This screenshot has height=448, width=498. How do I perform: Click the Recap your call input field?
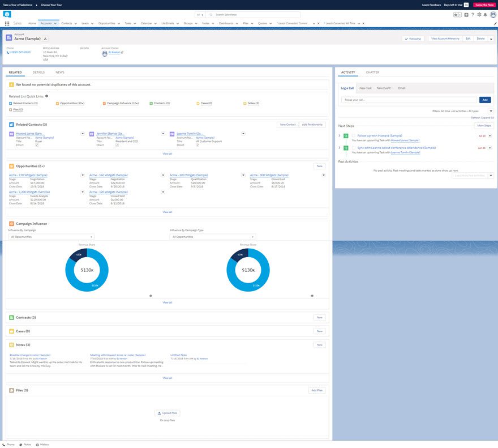point(410,100)
